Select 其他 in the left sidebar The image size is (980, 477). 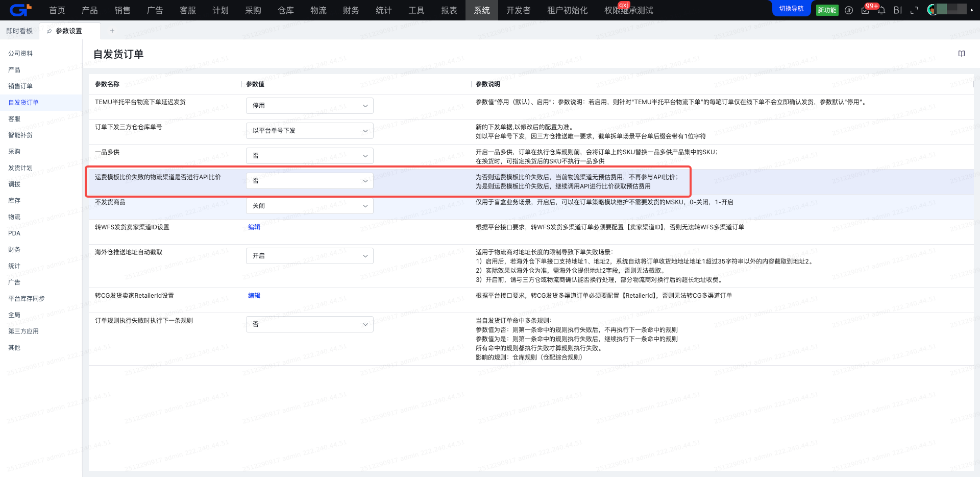tap(41, 348)
